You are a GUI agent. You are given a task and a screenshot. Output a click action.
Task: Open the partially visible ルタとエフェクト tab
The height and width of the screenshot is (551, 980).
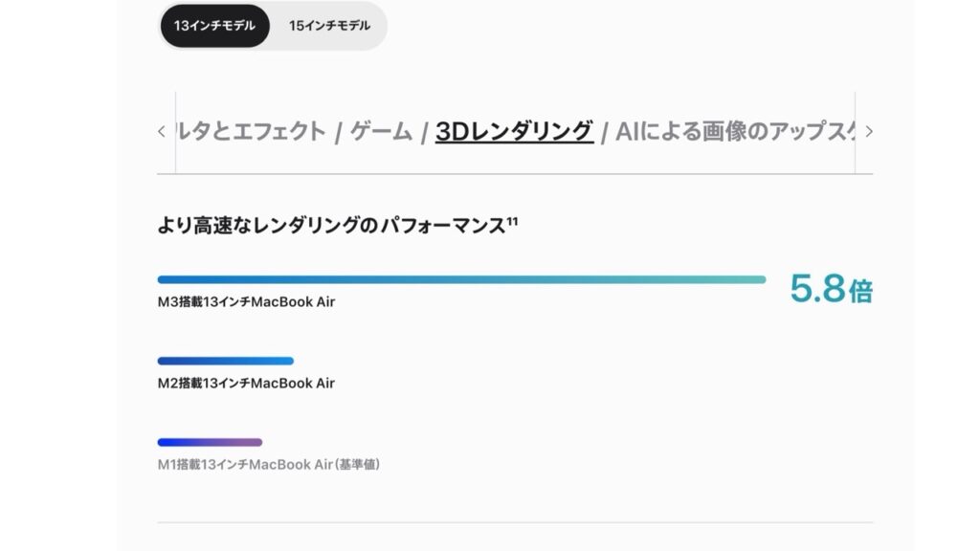point(253,132)
